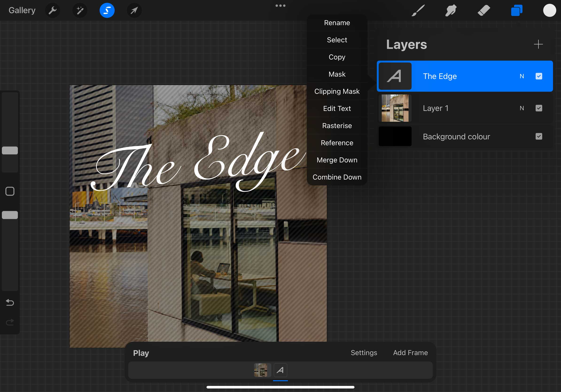Open the Adjustments magic wand menu
The height and width of the screenshot is (392, 561).
(80, 11)
